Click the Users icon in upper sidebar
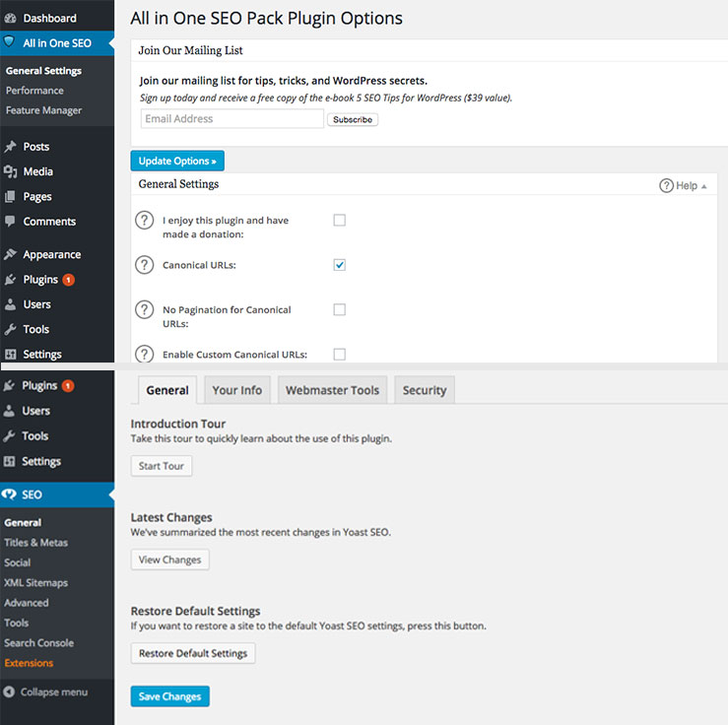This screenshot has height=725, width=728. tap(10, 304)
